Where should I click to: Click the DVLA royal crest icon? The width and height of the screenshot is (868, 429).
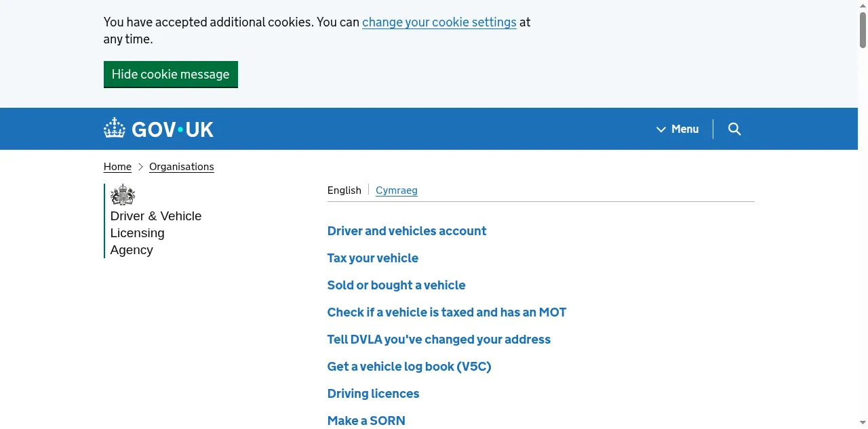click(x=123, y=195)
